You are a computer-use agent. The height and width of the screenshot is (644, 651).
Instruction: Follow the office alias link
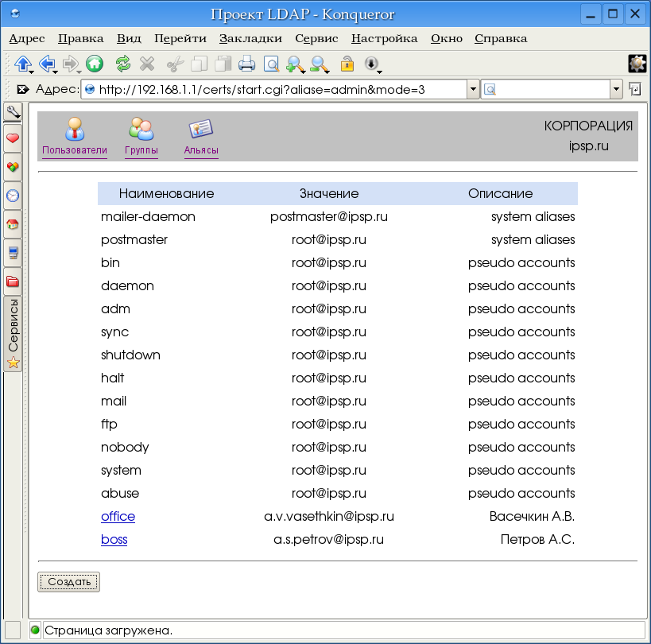click(118, 516)
